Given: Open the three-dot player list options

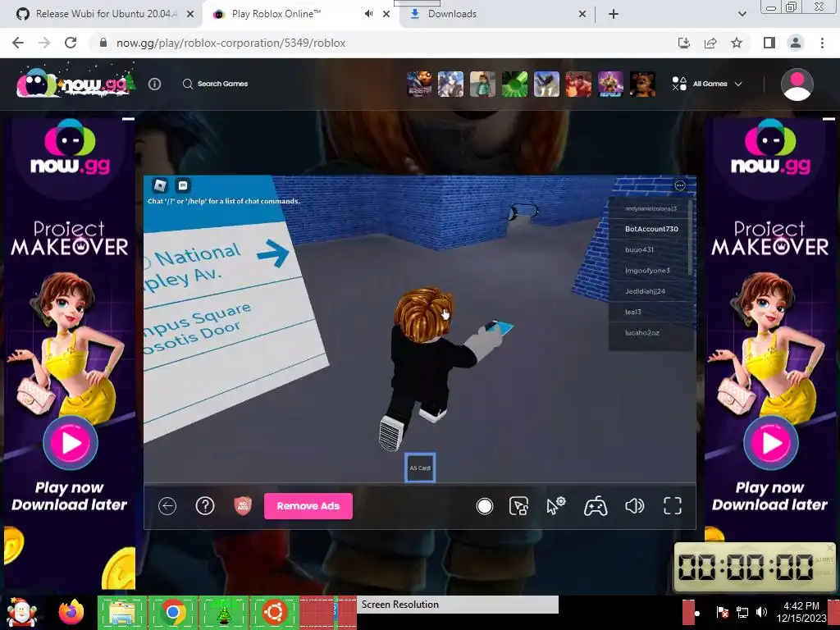Looking at the screenshot, I should point(680,185).
